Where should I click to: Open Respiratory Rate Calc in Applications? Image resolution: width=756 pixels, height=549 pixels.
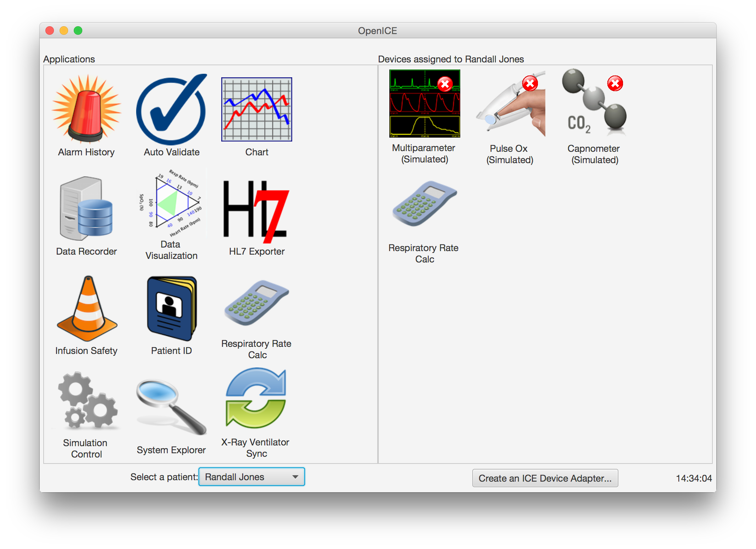tap(257, 318)
